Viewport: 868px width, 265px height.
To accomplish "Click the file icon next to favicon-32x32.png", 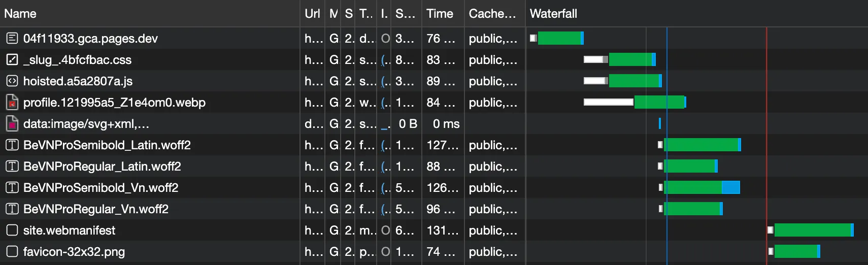I will (x=12, y=252).
